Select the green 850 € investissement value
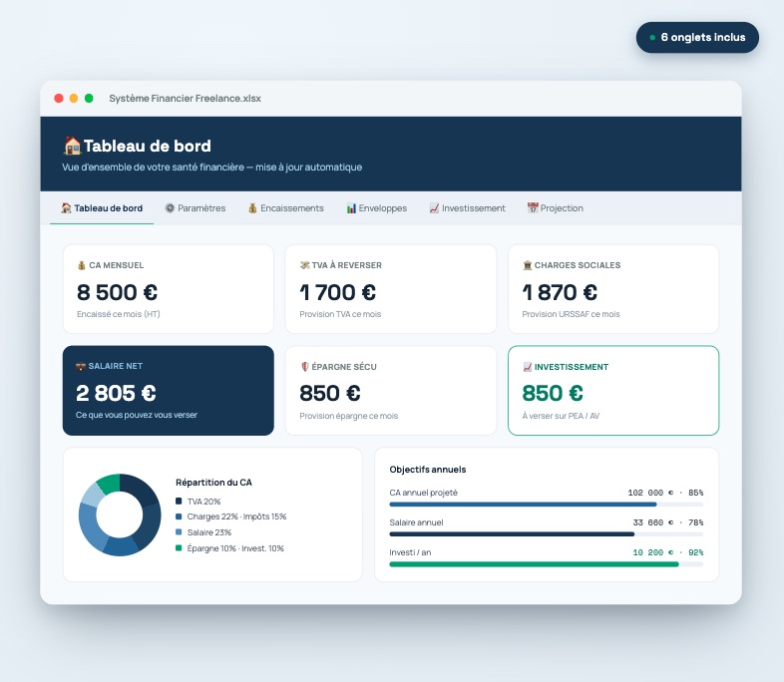This screenshot has width=784, height=682. click(x=553, y=393)
